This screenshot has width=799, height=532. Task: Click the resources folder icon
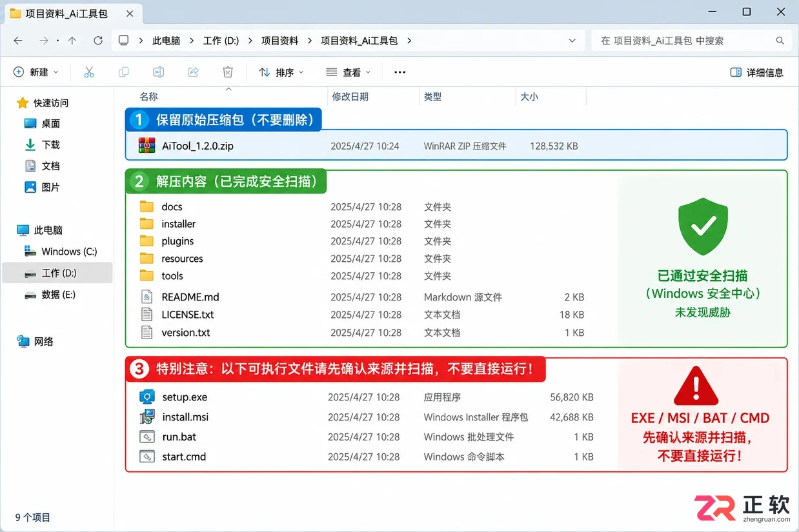147,259
